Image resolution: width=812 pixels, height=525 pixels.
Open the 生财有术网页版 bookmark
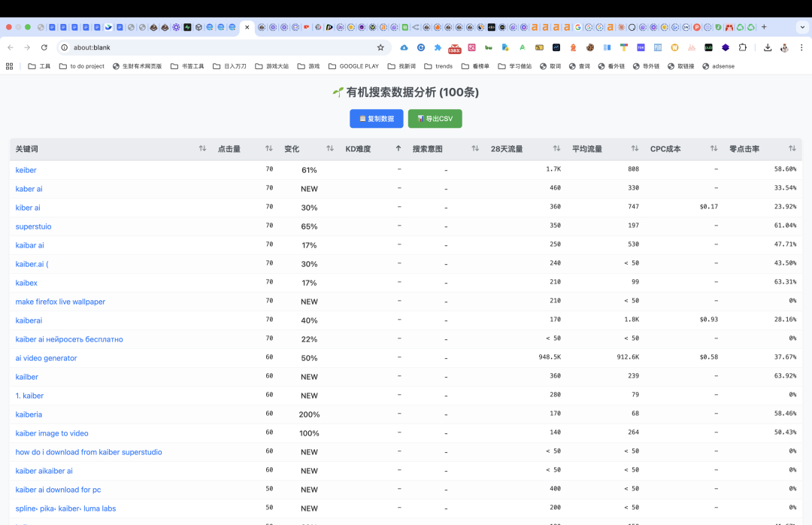tap(138, 66)
